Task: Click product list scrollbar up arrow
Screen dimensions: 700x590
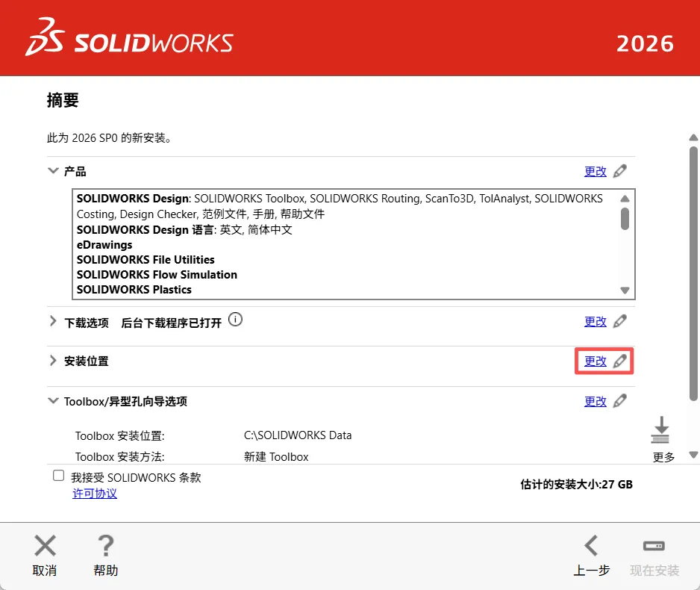Action: coord(625,199)
